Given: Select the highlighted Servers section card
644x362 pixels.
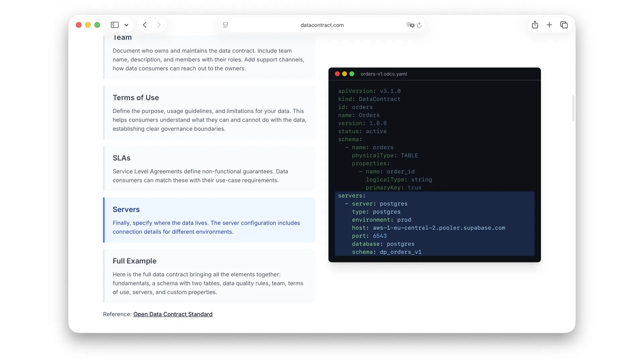Looking at the screenshot, I should (209, 220).
